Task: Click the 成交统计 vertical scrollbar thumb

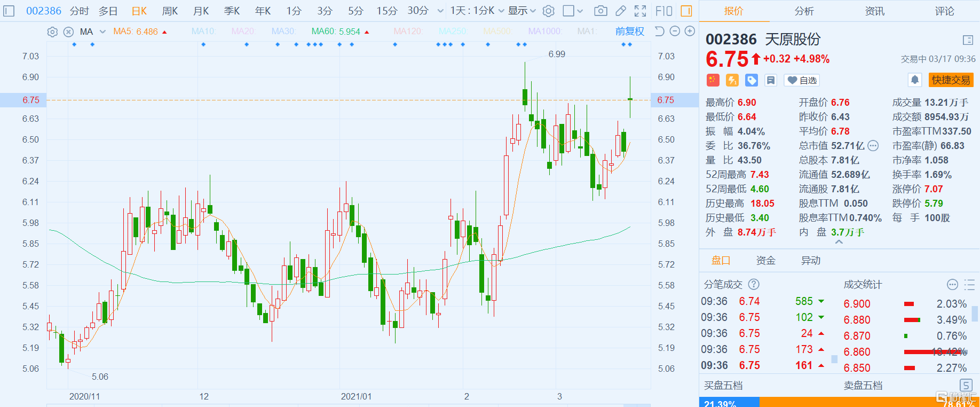Action: click(975, 314)
